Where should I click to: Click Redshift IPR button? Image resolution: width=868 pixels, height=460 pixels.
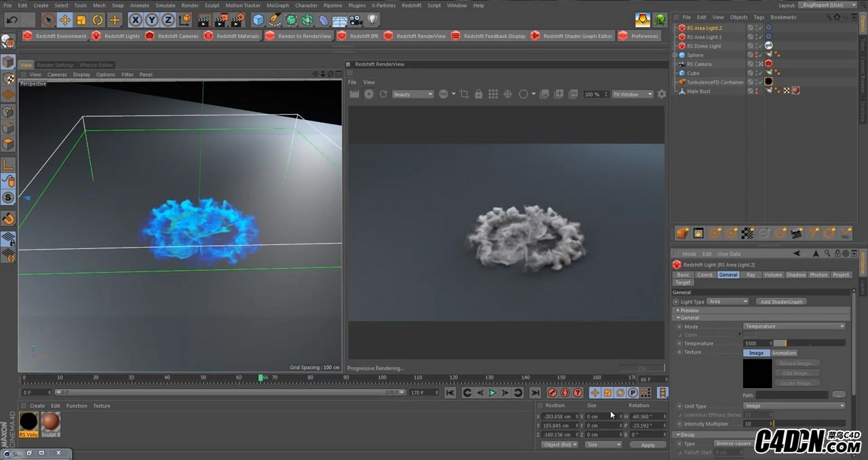coord(358,36)
